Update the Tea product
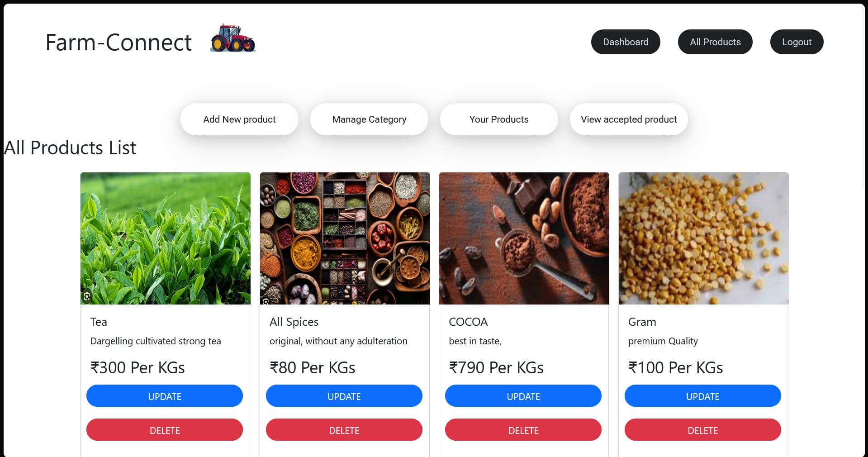The image size is (868, 457). (165, 396)
